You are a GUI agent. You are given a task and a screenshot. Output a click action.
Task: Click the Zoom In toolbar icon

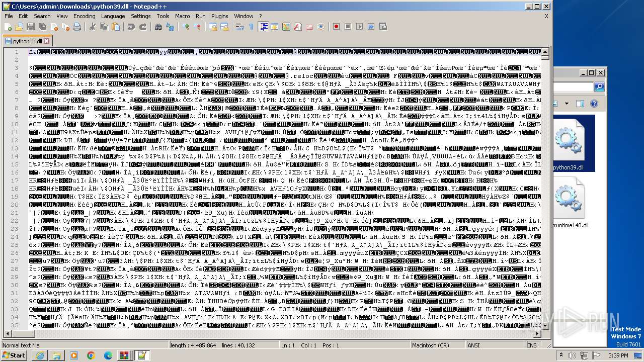click(186, 27)
